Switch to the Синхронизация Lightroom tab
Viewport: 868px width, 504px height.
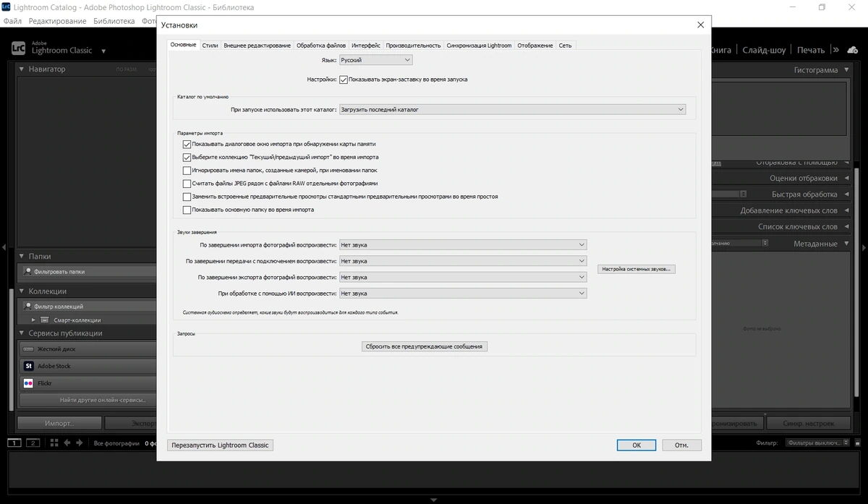point(479,45)
